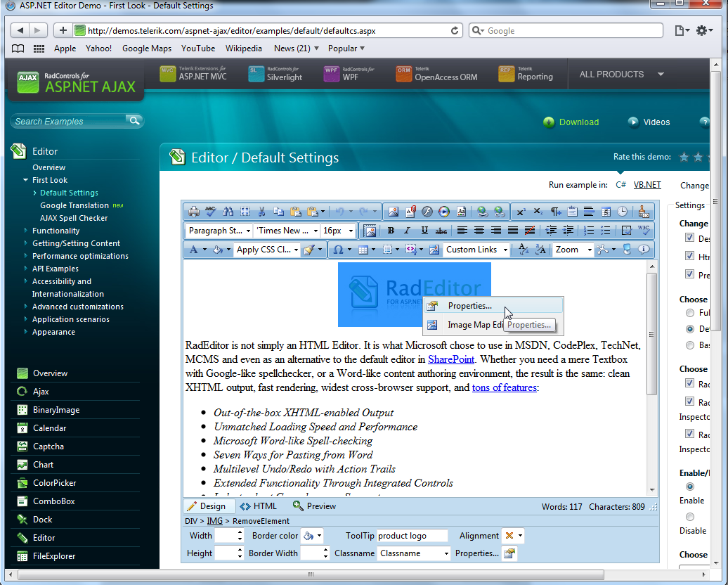This screenshot has width=728, height=585.
Task: Click the browser page reload icon
Action: click(x=455, y=31)
